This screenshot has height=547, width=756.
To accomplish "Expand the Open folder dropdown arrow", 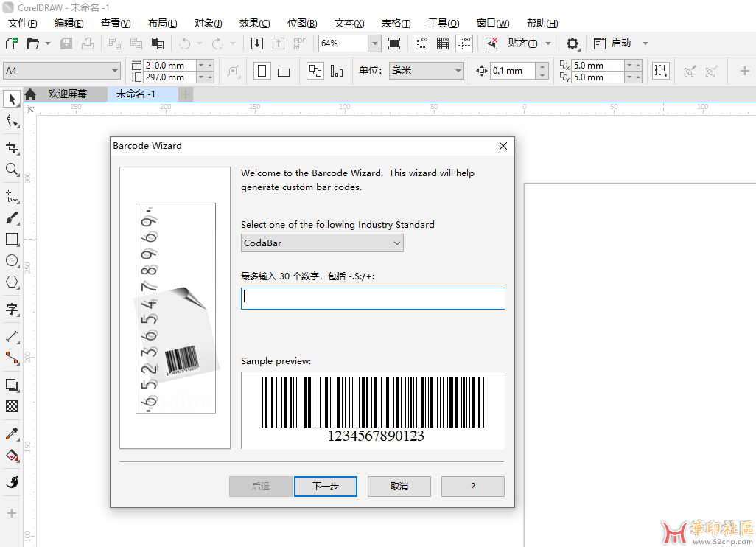I will pyautogui.click(x=48, y=43).
